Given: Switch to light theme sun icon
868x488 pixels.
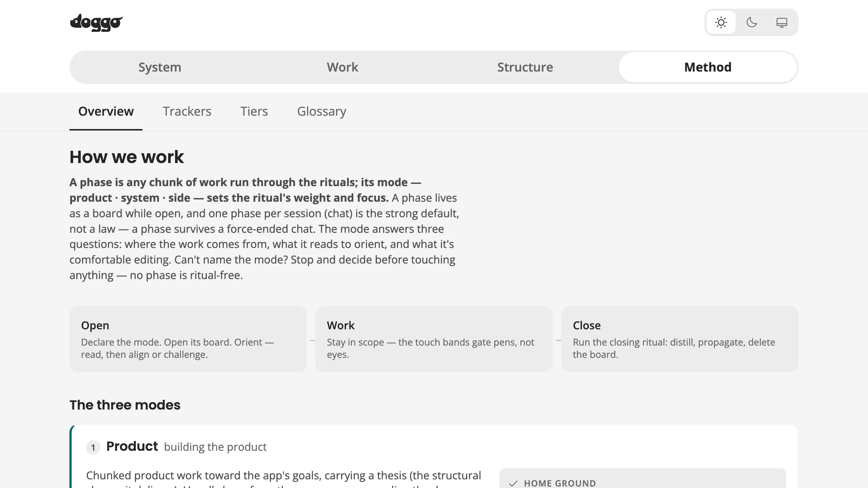Looking at the screenshot, I should [x=721, y=22].
